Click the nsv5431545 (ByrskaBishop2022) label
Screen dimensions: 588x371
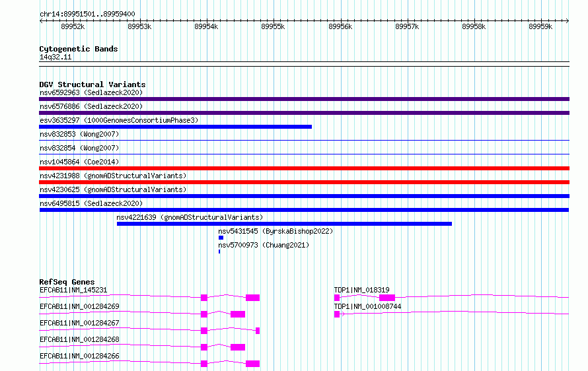pyautogui.click(x=276, y=231)
